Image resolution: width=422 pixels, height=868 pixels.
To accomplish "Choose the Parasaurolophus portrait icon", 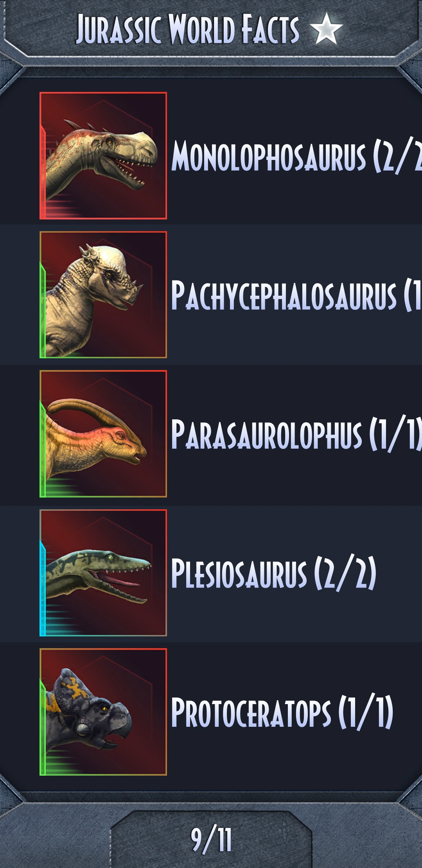I will tap(103, 434).
